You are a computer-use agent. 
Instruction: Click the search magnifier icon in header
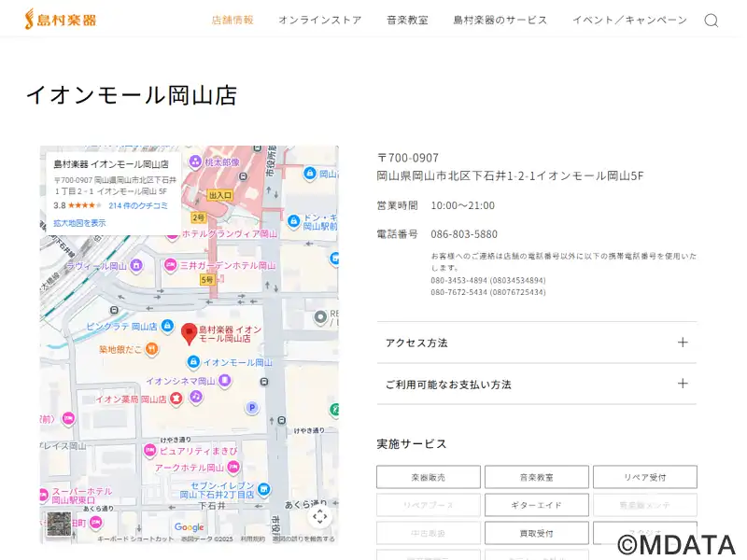pos(711,21)
